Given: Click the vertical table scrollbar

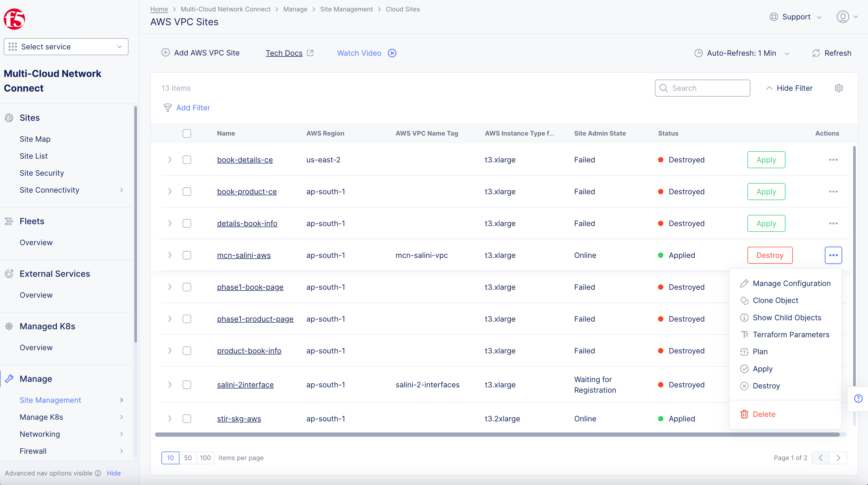Looking at the screenshot, I should coord(854,266).
